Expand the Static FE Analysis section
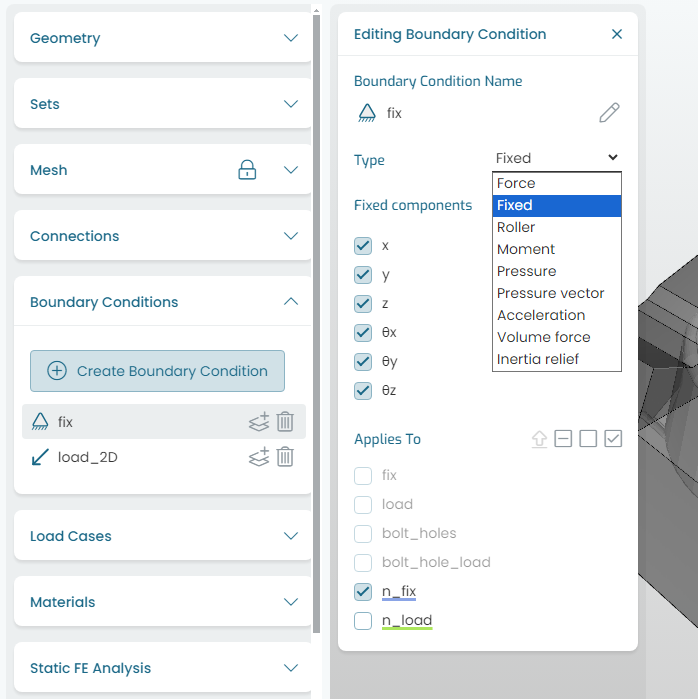The width and height of the screenshot is (698, 699). 291,667
